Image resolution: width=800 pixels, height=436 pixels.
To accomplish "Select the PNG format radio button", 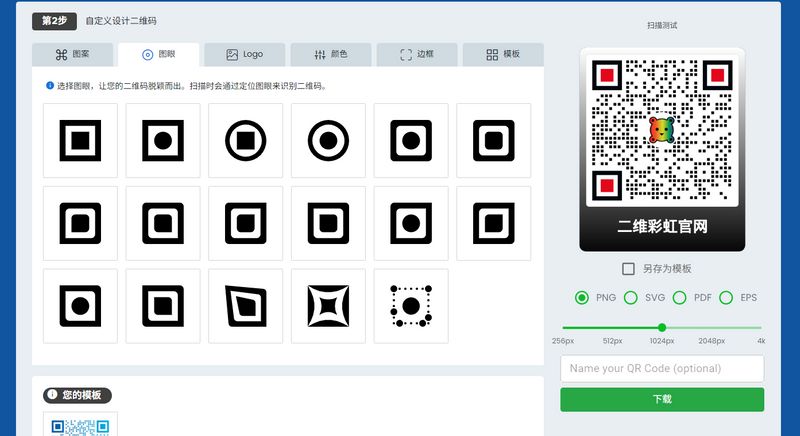I will click(x=582, y=298).
